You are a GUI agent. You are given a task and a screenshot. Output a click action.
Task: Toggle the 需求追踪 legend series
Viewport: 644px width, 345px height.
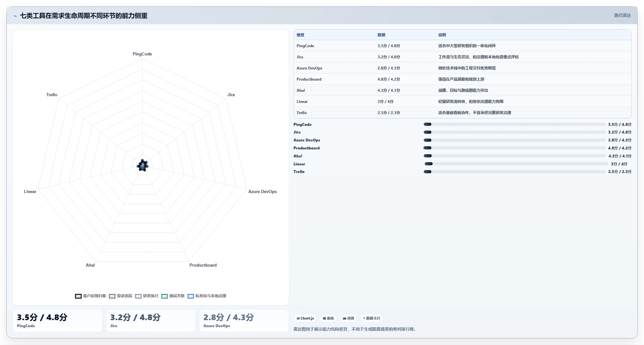click(121, 296)
